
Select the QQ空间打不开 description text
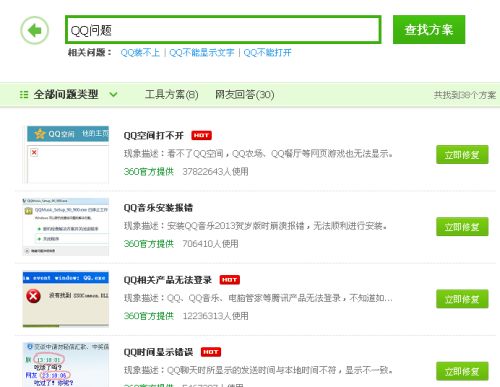pos(258,154)
